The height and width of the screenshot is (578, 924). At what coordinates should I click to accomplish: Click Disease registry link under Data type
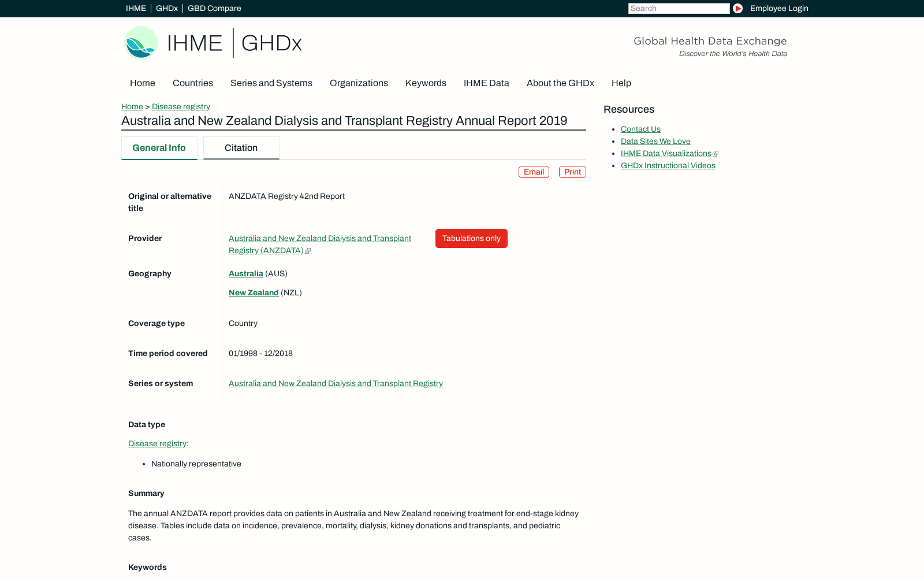(x=157, y=444)
